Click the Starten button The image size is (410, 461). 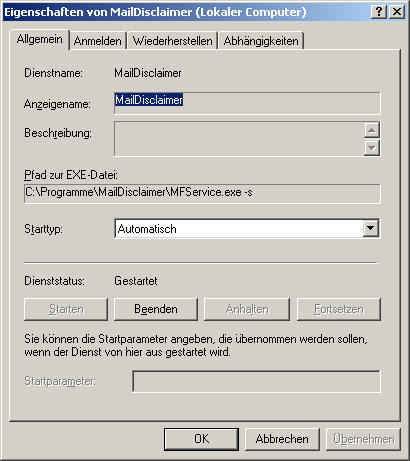pos(66,309)
